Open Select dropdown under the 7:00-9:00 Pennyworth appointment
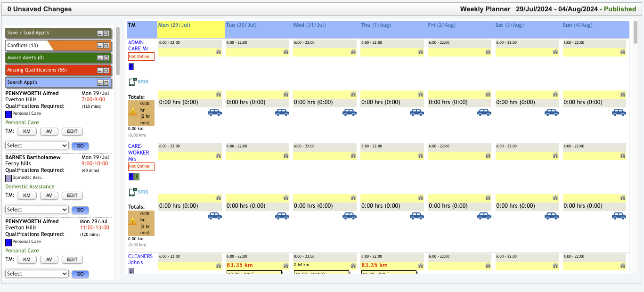 coord(37,146)
